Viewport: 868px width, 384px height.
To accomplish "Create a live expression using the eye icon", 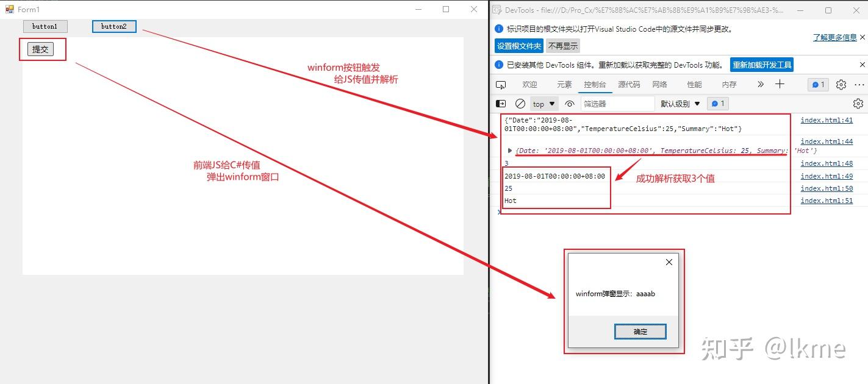I will pyautogui.click(x=569, y=103).
